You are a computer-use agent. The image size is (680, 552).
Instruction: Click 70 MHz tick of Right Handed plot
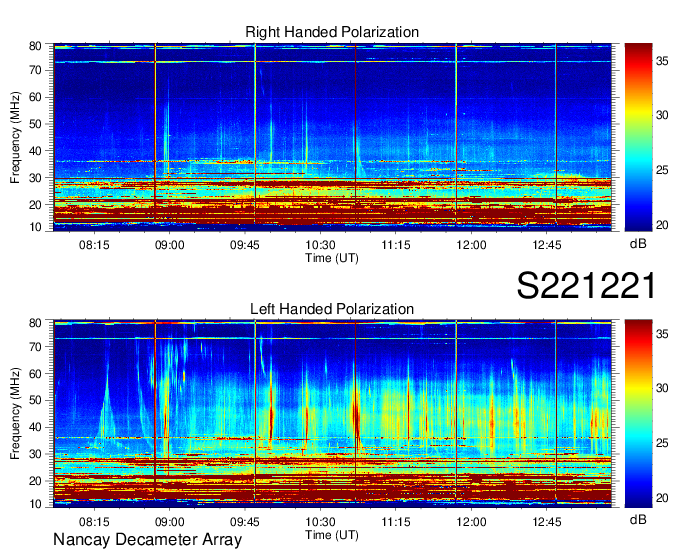point(35,70)
